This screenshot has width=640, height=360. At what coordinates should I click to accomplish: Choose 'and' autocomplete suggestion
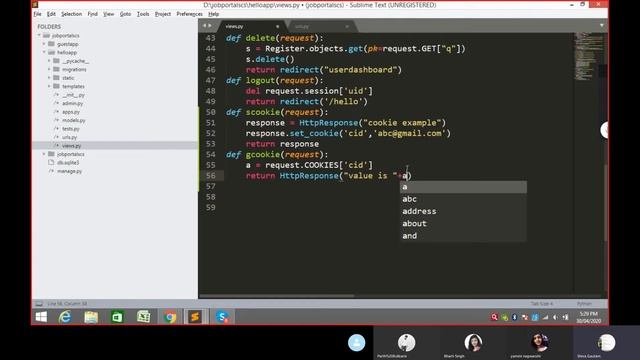point(463,236)
